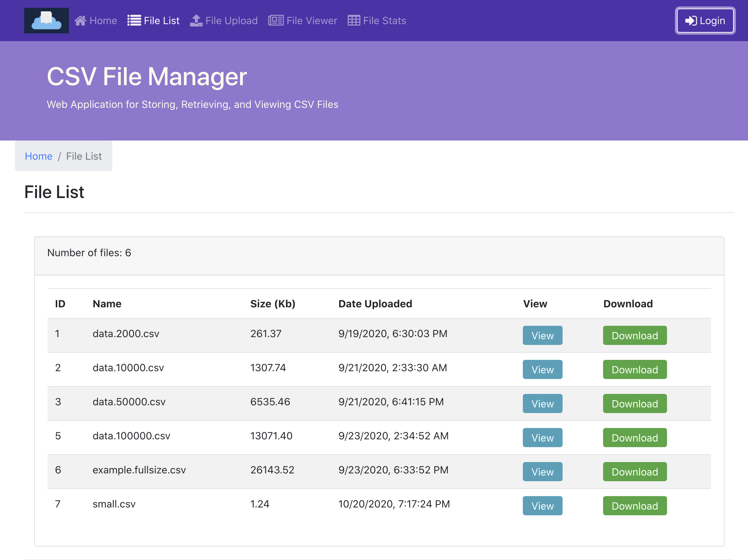This screenshot has height=560, width=748.
Task: Download data.10000.csv
Action: [634, 369]
